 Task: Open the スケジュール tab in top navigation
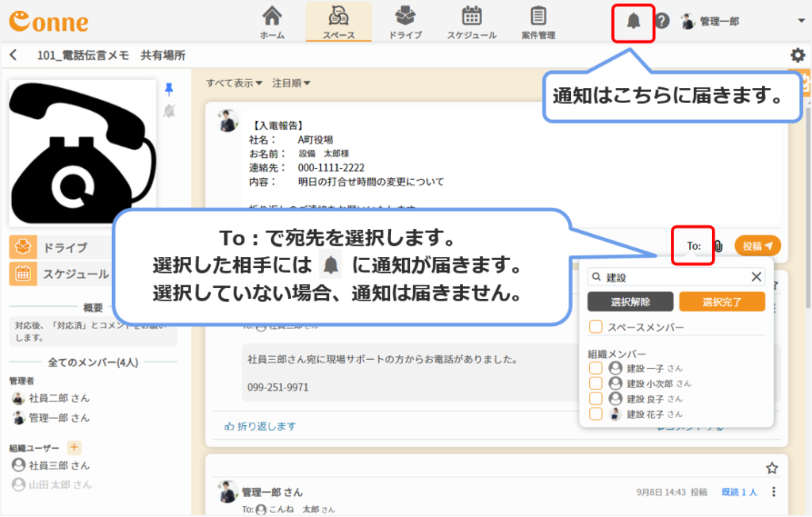pos(472,22)
